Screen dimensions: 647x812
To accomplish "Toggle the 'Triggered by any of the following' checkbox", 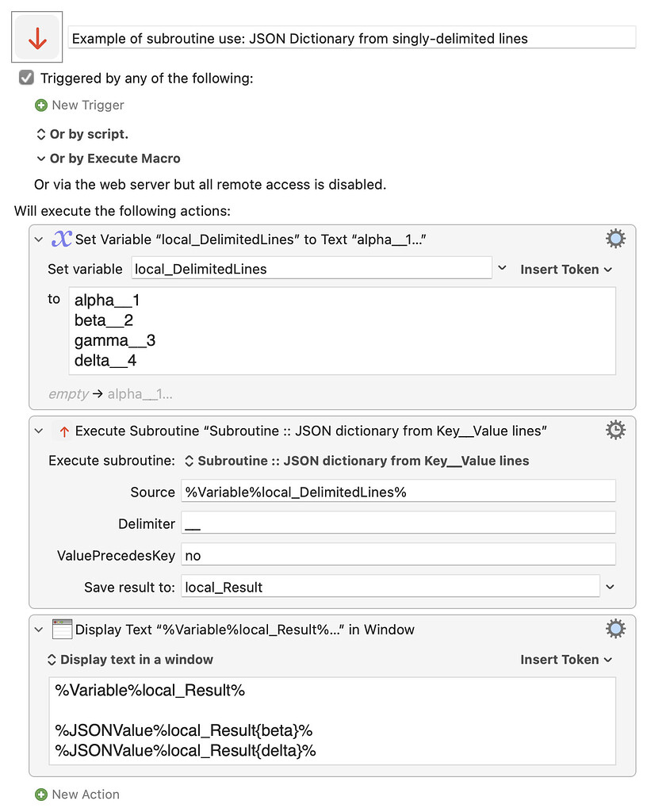I will 26,78.
